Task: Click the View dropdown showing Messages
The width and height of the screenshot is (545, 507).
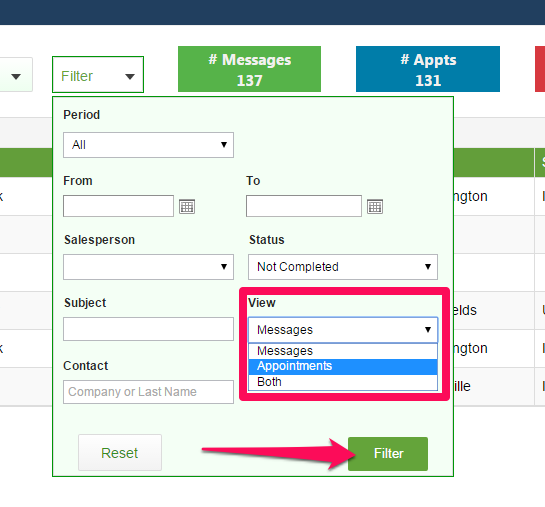Action: click(x=343, y=330)
